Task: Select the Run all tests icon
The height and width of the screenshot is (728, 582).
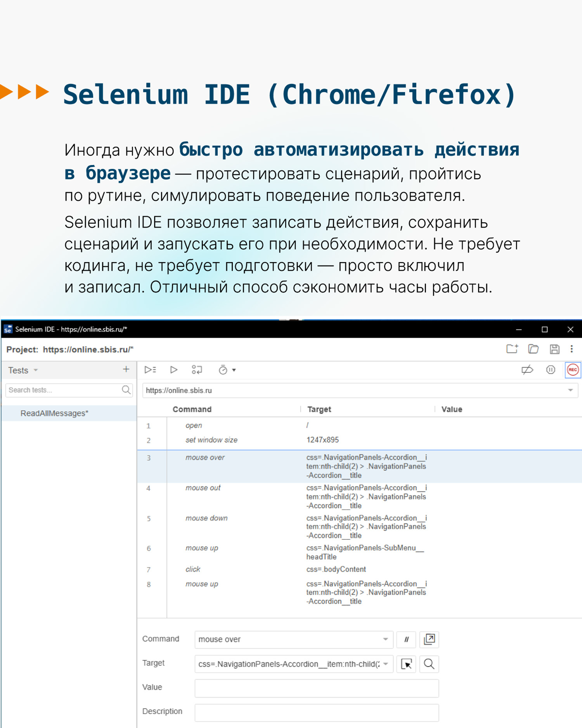Action: pyautogui.click(x=149, y=369)
